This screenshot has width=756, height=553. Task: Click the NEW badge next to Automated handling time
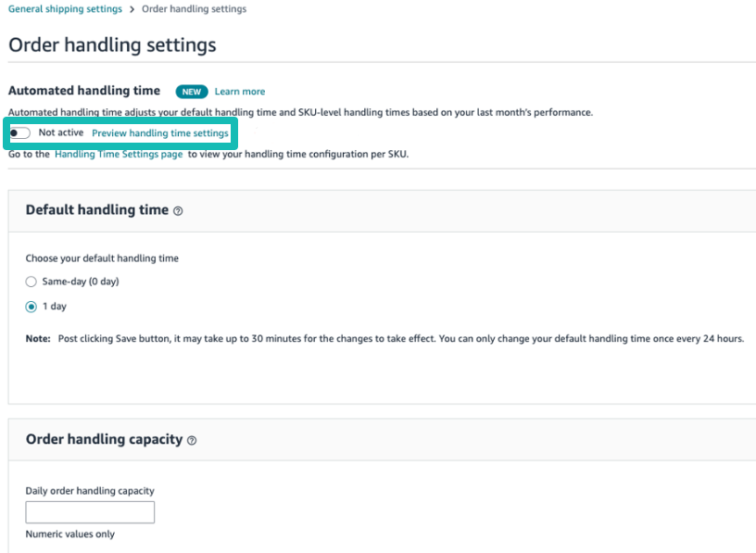191,91
